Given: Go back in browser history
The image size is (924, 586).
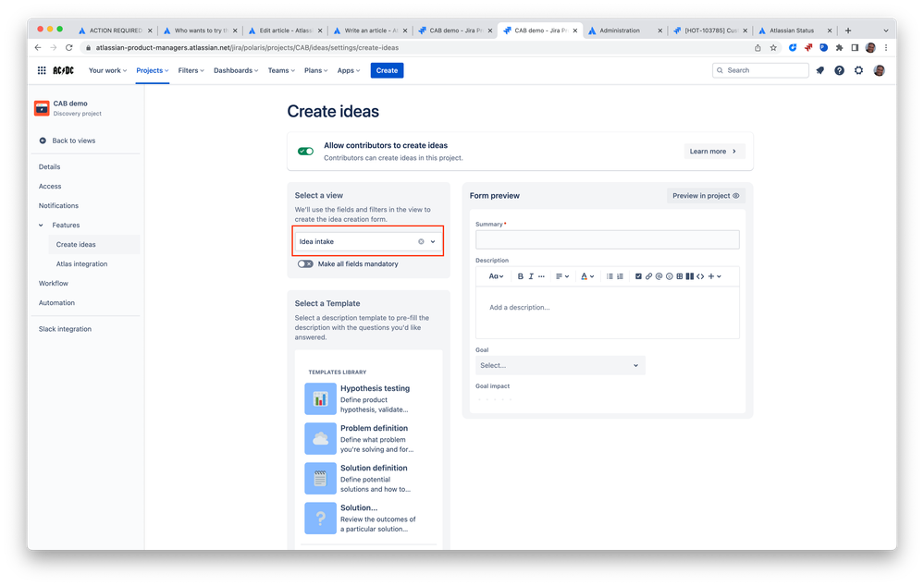Looking at the screenshot, I should [x=38, y=48].
